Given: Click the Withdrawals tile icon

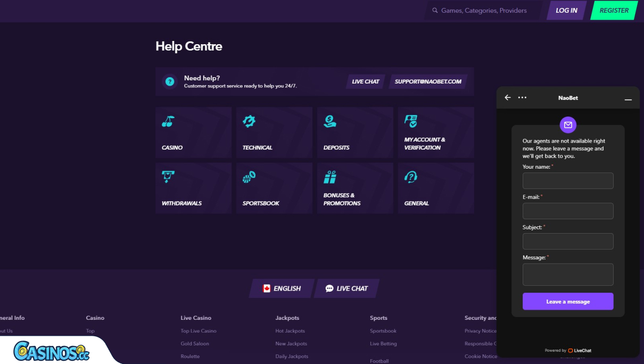Looking at the screenshot, I should 168,177.
